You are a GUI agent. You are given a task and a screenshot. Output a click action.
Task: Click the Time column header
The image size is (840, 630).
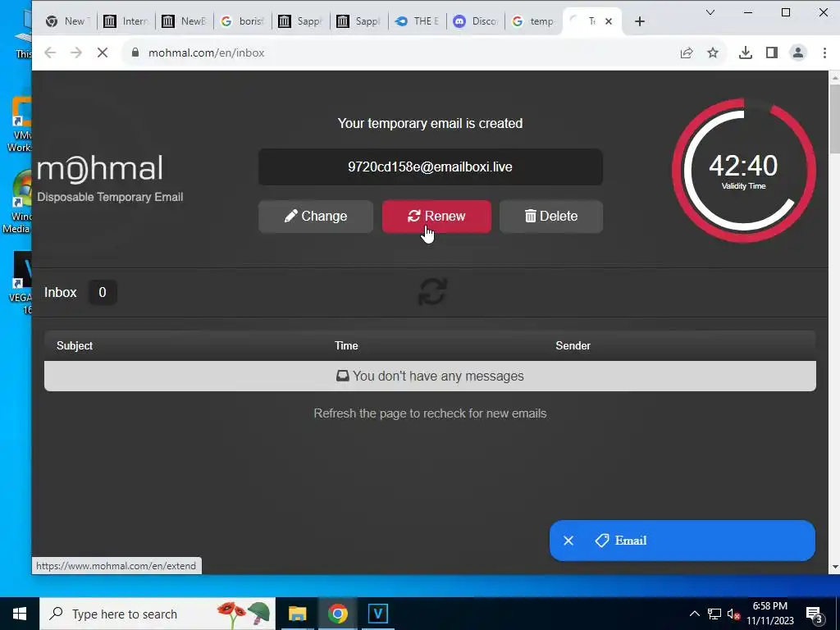coord(346,345)
